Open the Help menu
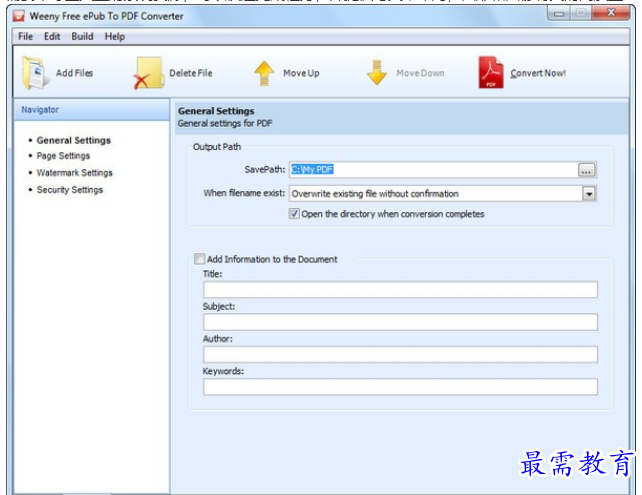Image resolution: width=642 pixels, height=495 pixels. click(115, 36)
